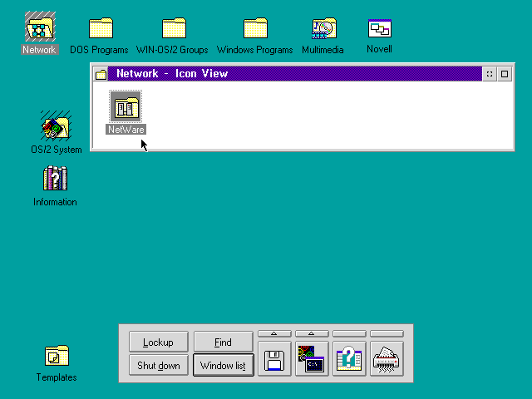Click the DOS Programs label text
The width and height of the screenshot is (532, 399).
99,50
